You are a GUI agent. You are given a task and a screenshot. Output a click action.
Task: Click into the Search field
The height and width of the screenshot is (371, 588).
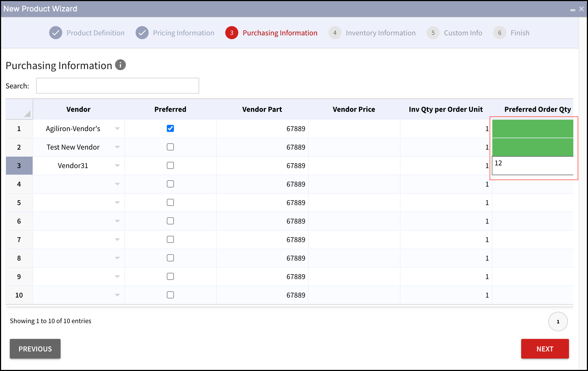118,86
